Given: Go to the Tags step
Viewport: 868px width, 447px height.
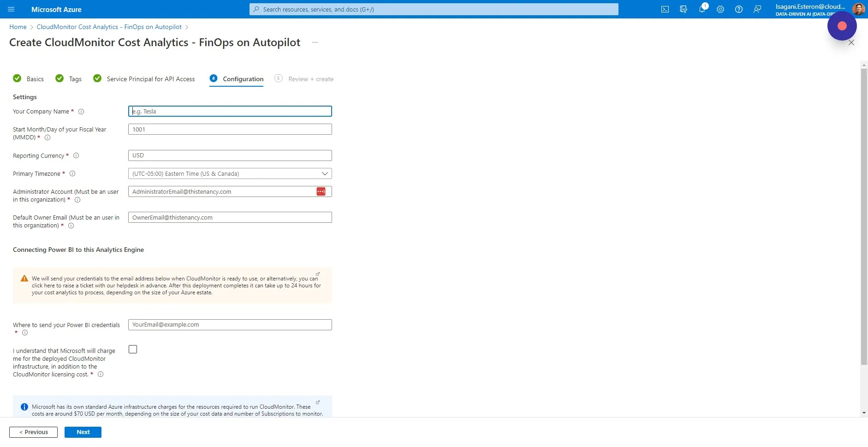Looking at the screenshot, I should click(69, 79).
